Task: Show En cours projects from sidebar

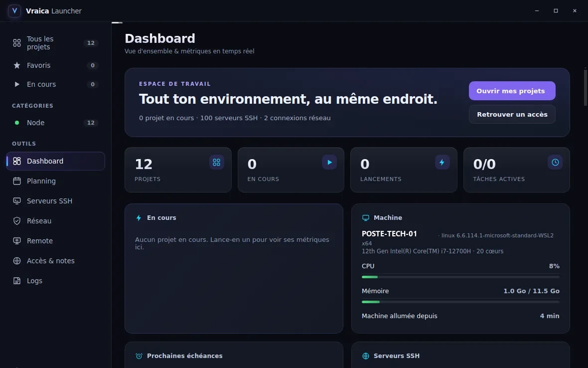Action: point(55,84)
